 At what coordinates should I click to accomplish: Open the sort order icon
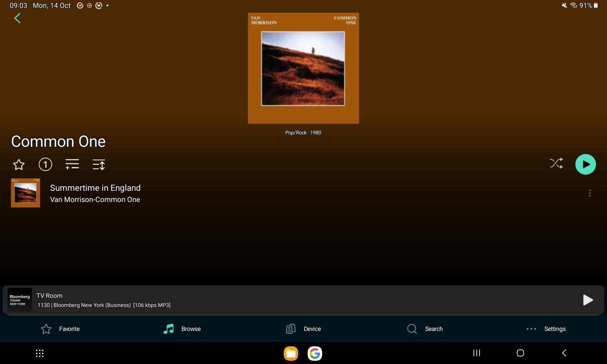(99, 164)
